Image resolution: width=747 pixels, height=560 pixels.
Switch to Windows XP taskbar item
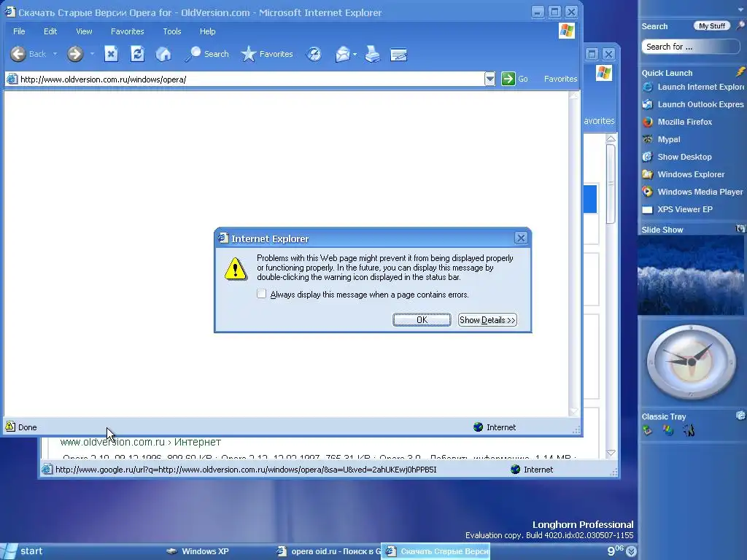198,551
